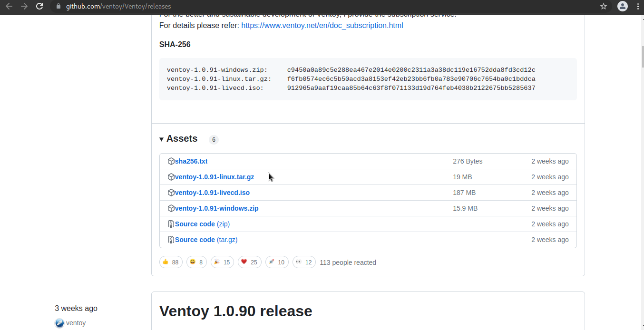
Task: Click the package icon beside ventoy-1.0.91-livecd.iso
Action: click(171, 193)
